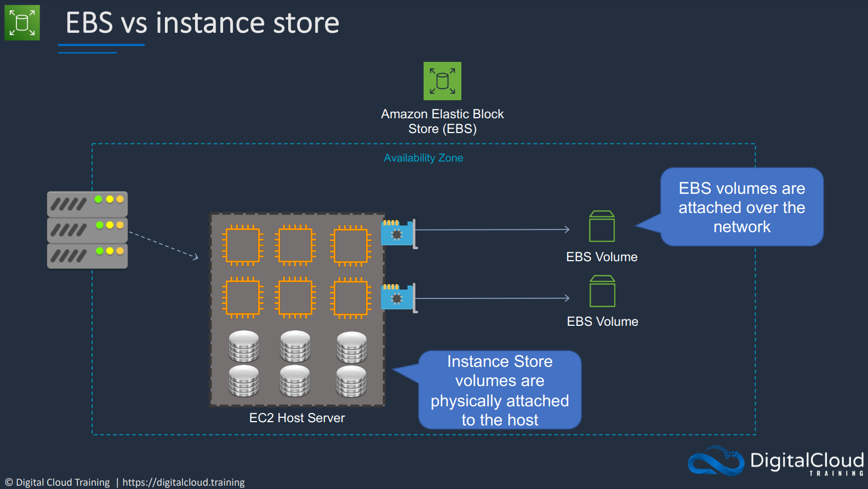This screenshot has height=489, width=868.
Task: Click the top-middle orange CPU chip icon
Action: click(295, 245)
